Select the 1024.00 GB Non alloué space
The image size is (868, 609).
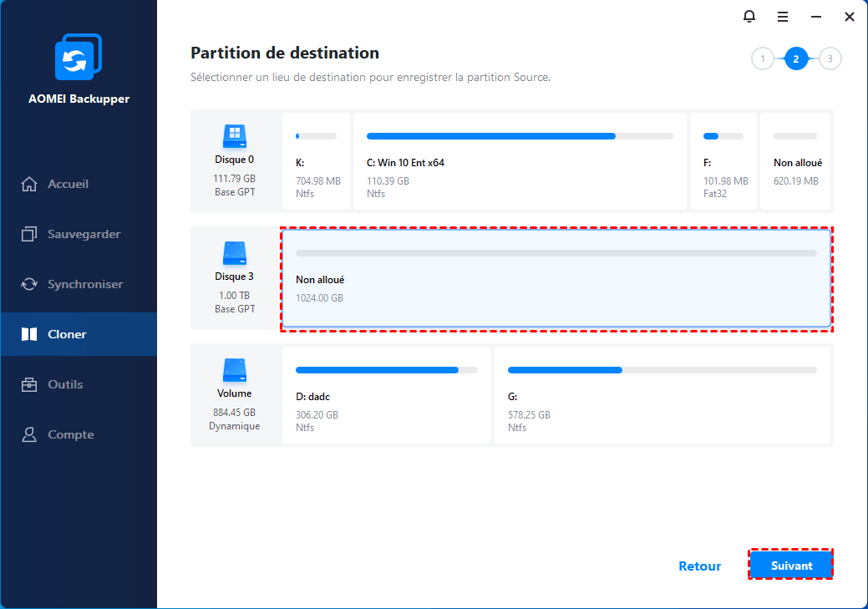coord(556,278)
